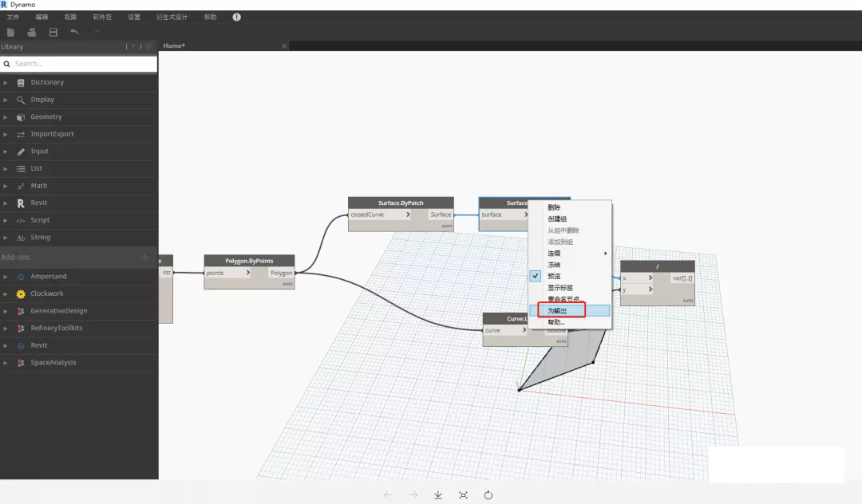Expand the GenerativeDesign add-on

tap(6, 311)
